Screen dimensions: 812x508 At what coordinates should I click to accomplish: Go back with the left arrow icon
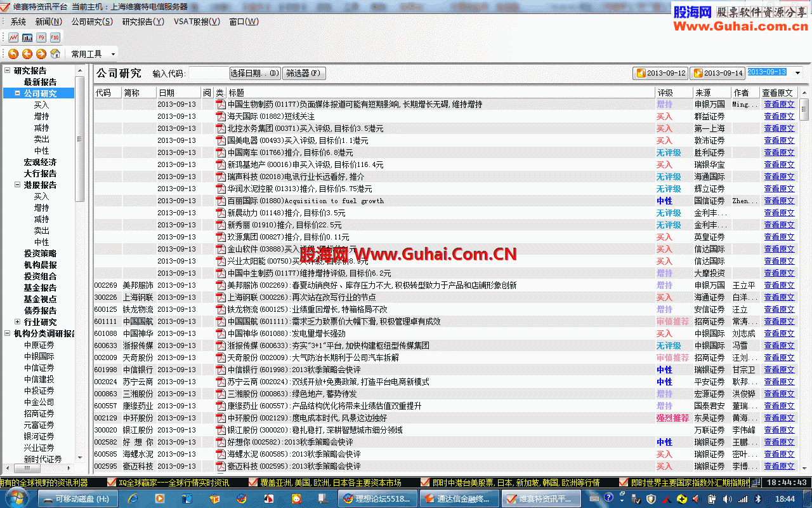click(x=27, y=54)
